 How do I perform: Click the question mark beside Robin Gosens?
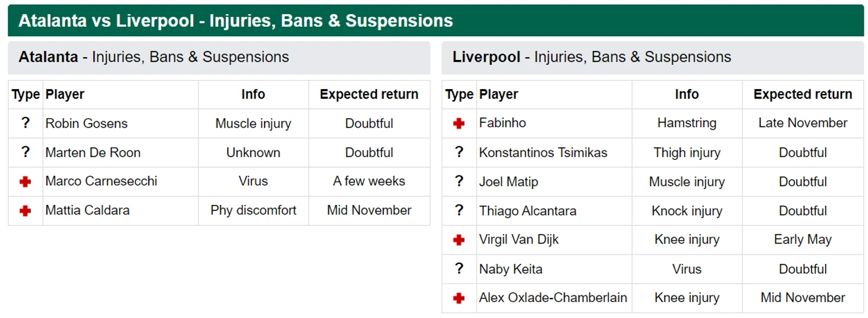(25, 123)
